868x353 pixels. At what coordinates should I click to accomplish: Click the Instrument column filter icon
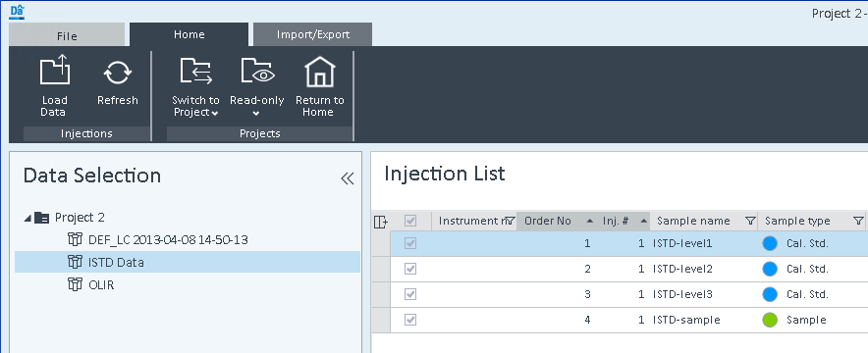click(511, 221)
